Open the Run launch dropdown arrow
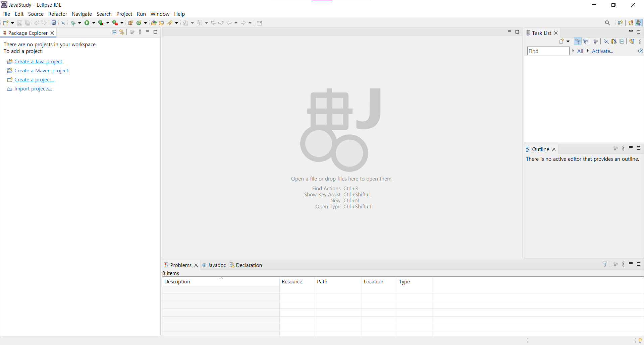This screenshot has width=644, height=345. (x=94, y=23)
